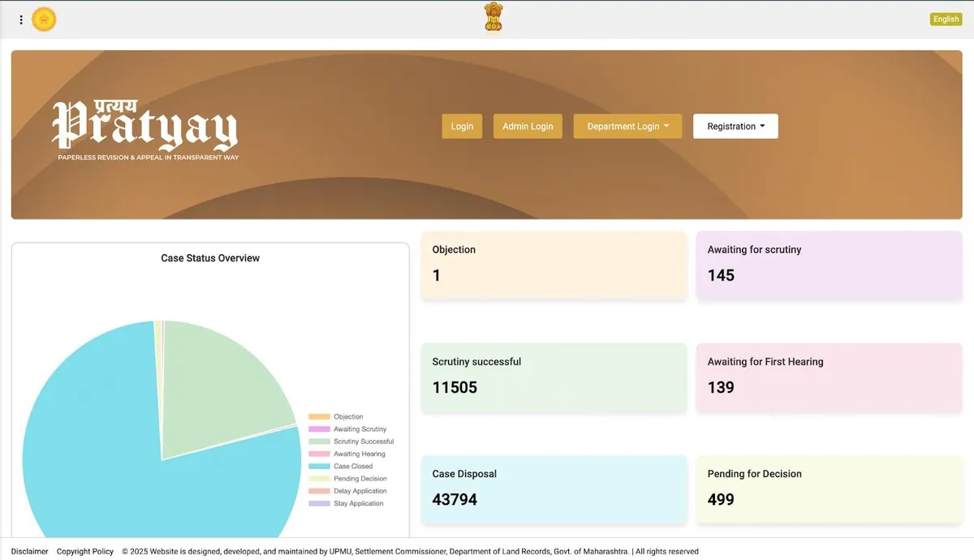The width and height of the screenshot is (974, 560).
Task: Click the golden seal emblem icon
Action: [x=44, y=19]
